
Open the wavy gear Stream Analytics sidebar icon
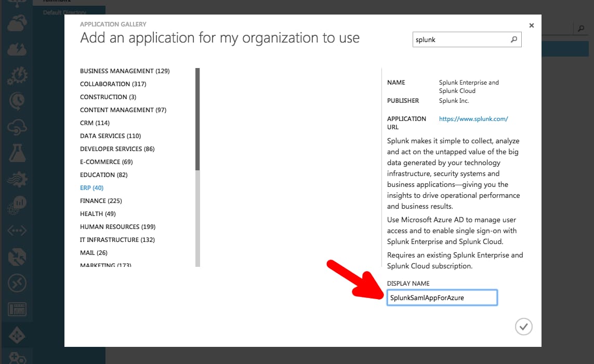tap(17, 179)
